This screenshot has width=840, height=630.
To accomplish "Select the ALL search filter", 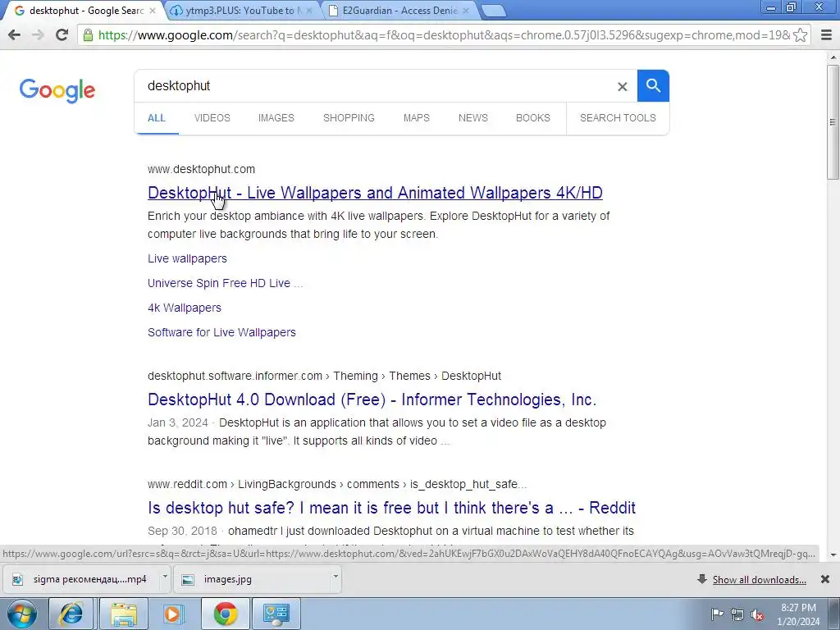I will pyautogui.click(x=157, y=118).
